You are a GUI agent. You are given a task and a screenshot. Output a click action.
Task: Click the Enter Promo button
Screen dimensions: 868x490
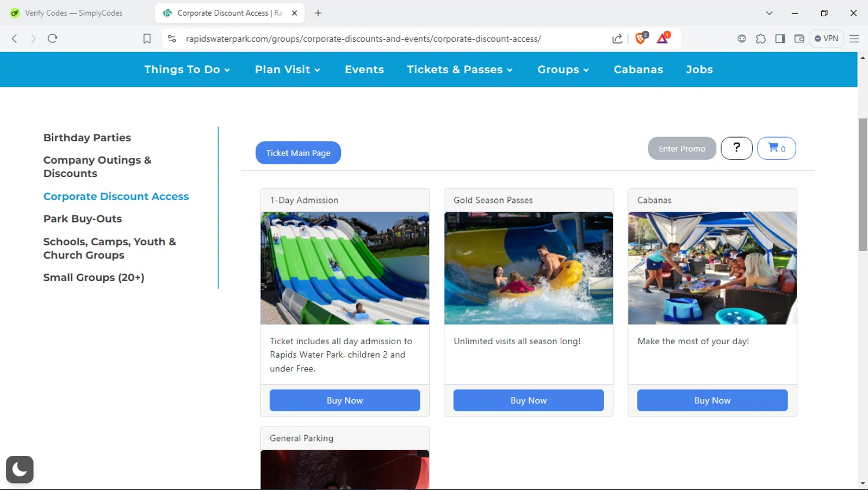(x=682, y=149)
